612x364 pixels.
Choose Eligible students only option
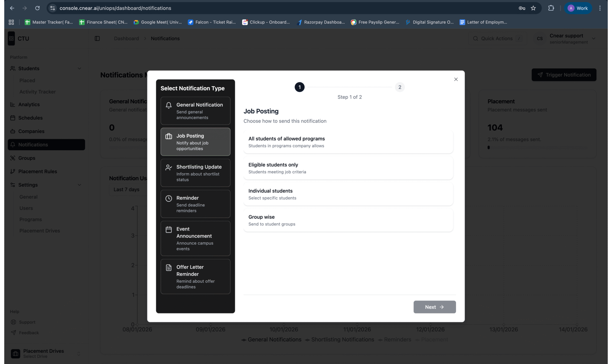[348, 168]
